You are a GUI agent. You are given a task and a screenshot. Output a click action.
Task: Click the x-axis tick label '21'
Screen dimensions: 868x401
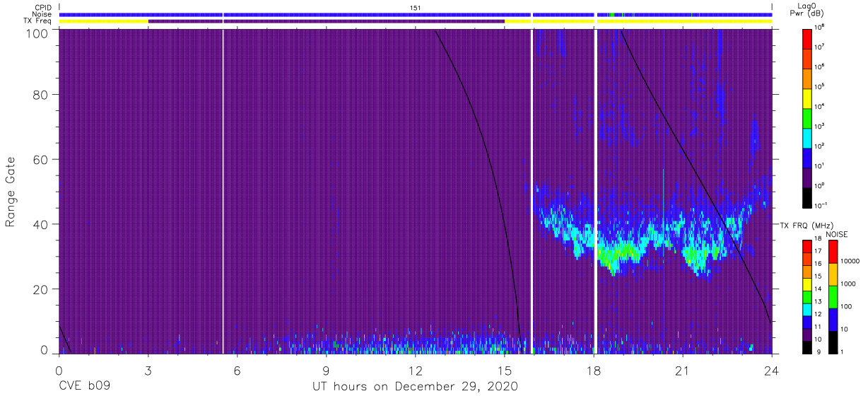[683, 370]
